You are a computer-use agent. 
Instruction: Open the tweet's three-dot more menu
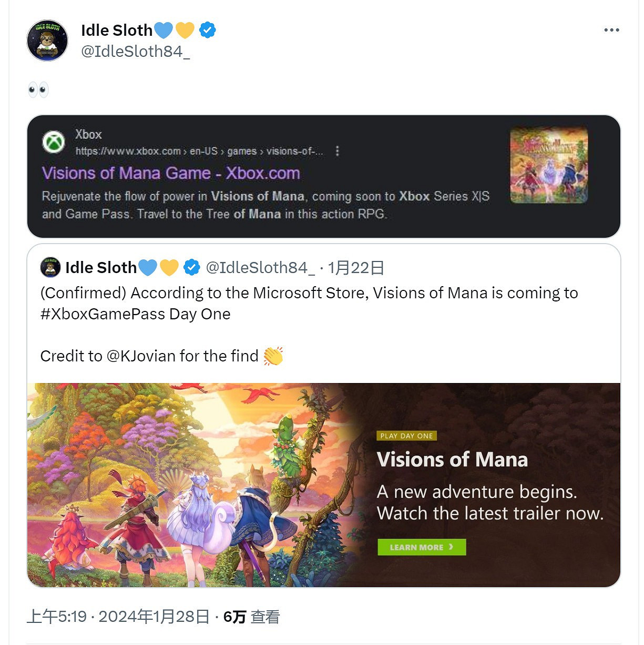click(x=611, y=30)
